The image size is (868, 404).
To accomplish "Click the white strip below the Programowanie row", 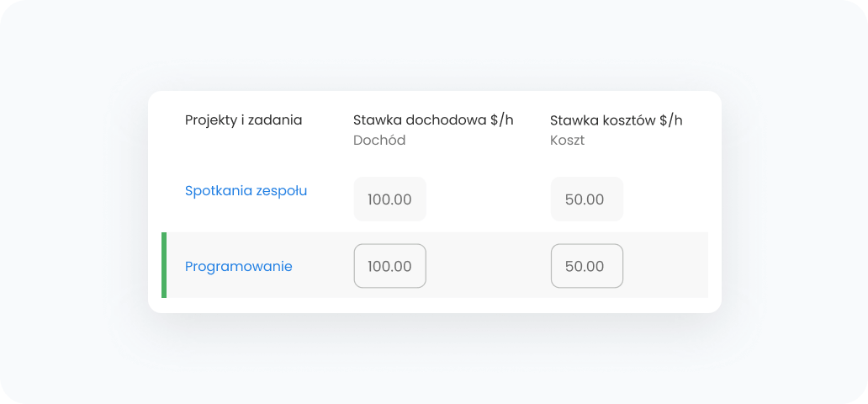I will [434, 305].
